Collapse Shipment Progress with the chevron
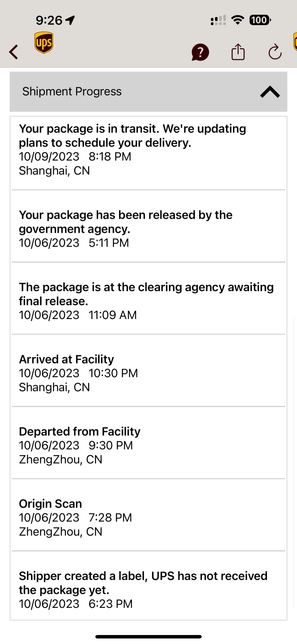 pos(270,92)
